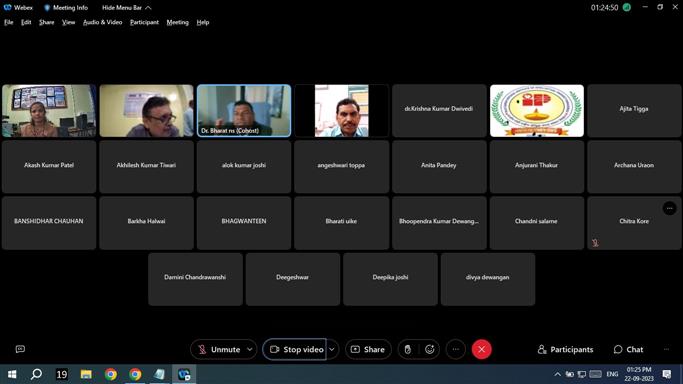The height and width of the screenshot is (384, 683).
Task: Click the Share content button
Action: click(x=368, y=349)
